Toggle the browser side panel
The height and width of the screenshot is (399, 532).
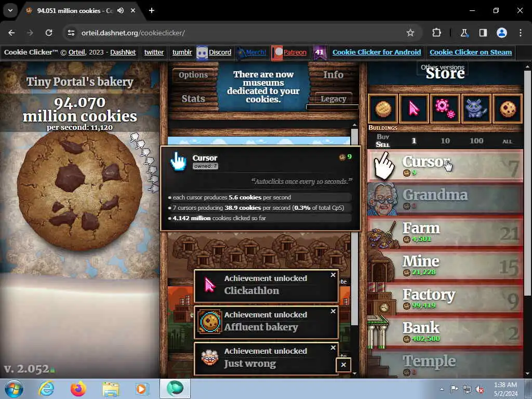pos(483,33)
